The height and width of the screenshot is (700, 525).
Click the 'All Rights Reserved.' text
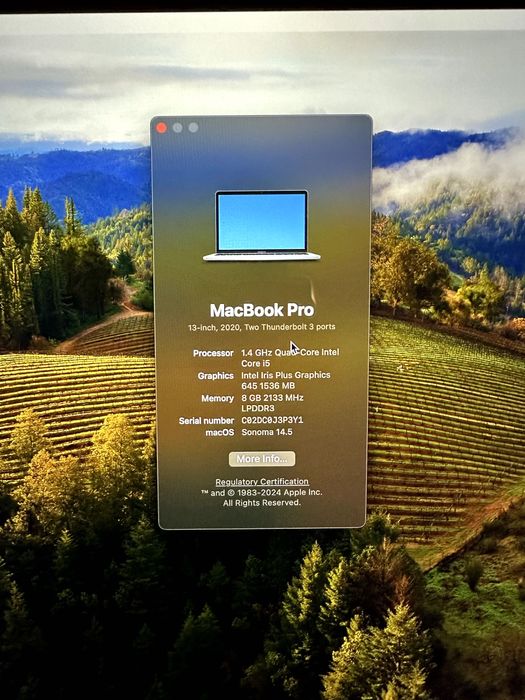pyautogui.click(x=262, y=503)
